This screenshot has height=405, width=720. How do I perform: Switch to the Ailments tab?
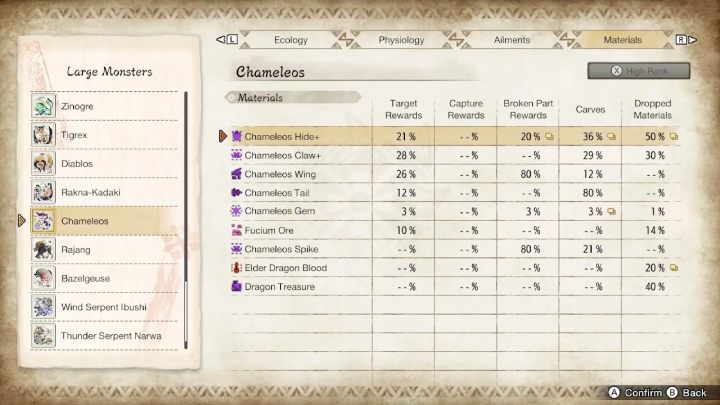[x=512, y=40]
